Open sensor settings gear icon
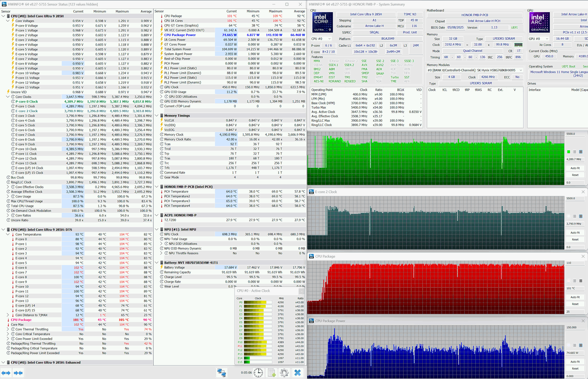588x379 pixels. point(284,373)
